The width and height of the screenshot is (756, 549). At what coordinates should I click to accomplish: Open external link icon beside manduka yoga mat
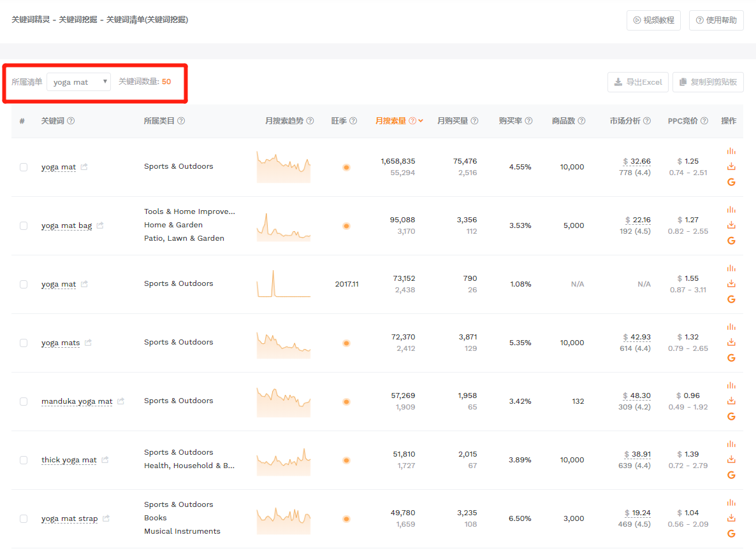tap(120, 401)
